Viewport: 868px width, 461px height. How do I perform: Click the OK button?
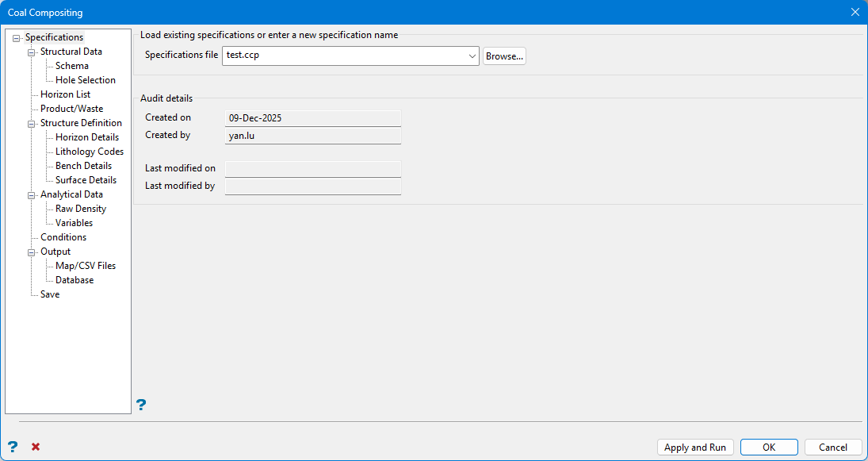[x=769, y=448]
